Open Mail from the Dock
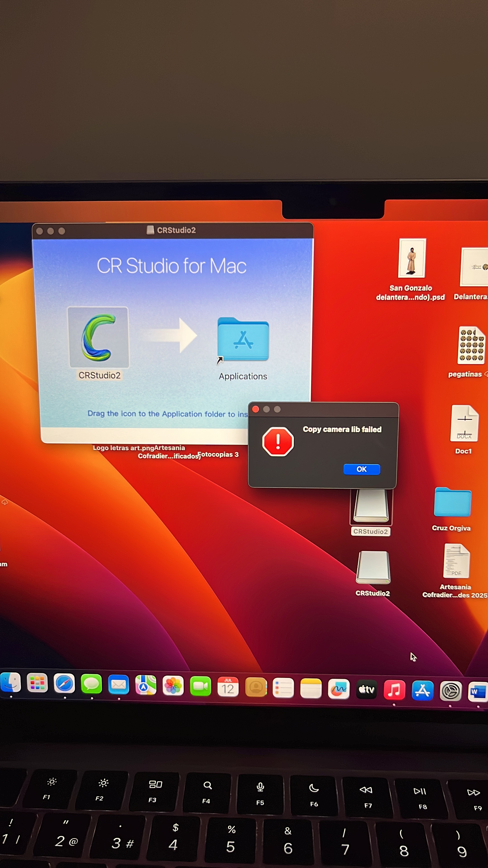The height and width of the screenshot is (868, 488). (119, 685)
